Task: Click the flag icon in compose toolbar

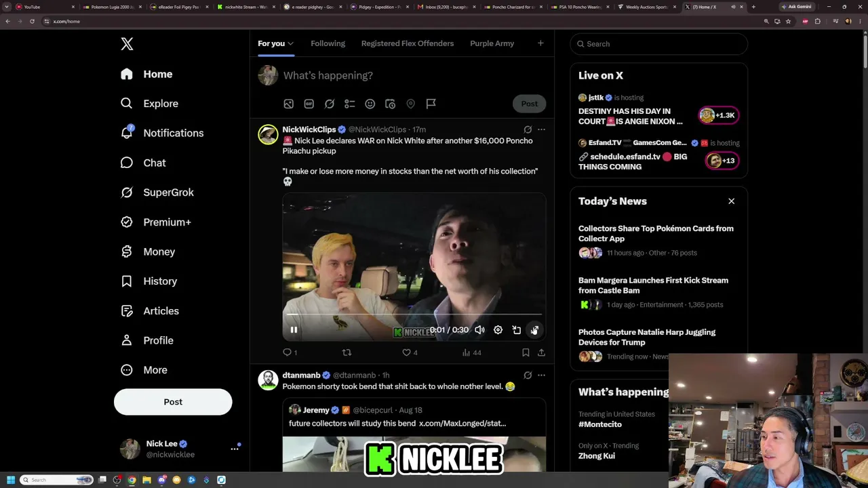Action: (x=431, y=104)
